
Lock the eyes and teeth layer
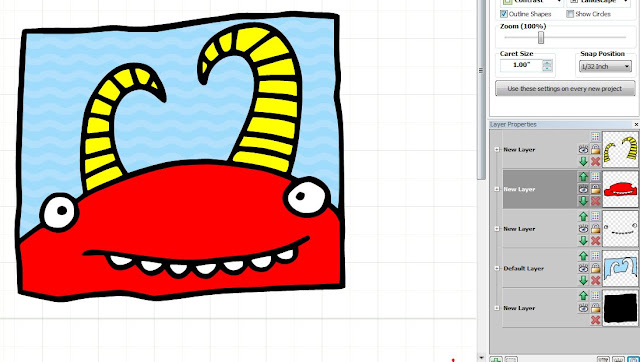(x=595, y=229)
